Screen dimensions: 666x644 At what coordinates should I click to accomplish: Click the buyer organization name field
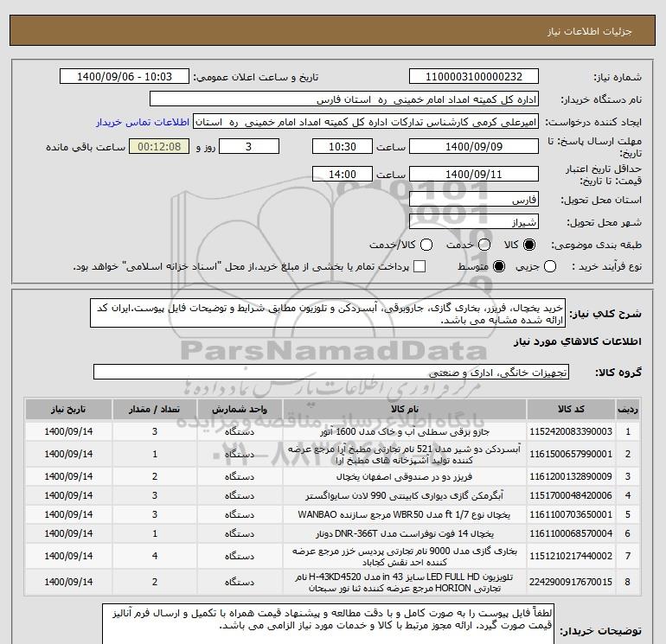[x=344, y=99]
